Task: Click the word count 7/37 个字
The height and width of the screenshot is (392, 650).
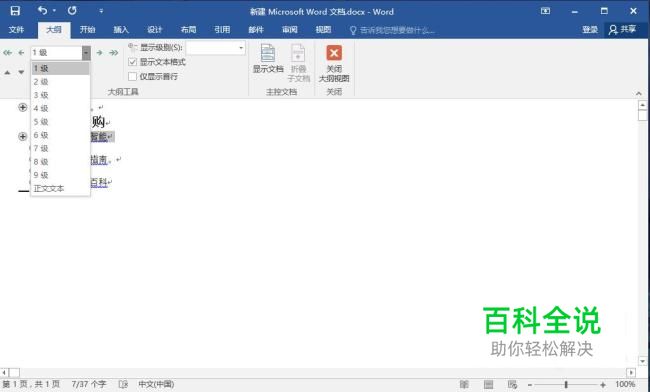Action: tap(89, 385)
